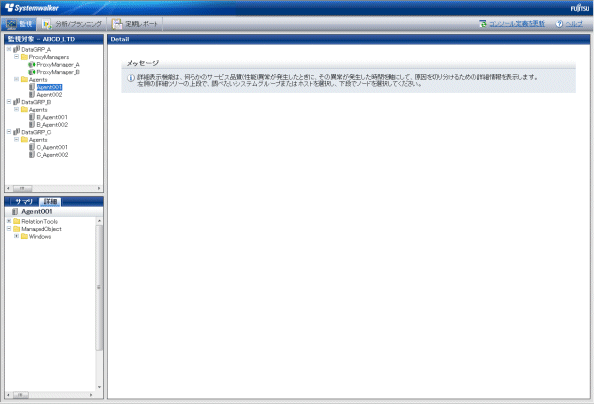Click Agent001 header in lower panel
Screen dimensions: 594x404
click(x=37, y=211)
